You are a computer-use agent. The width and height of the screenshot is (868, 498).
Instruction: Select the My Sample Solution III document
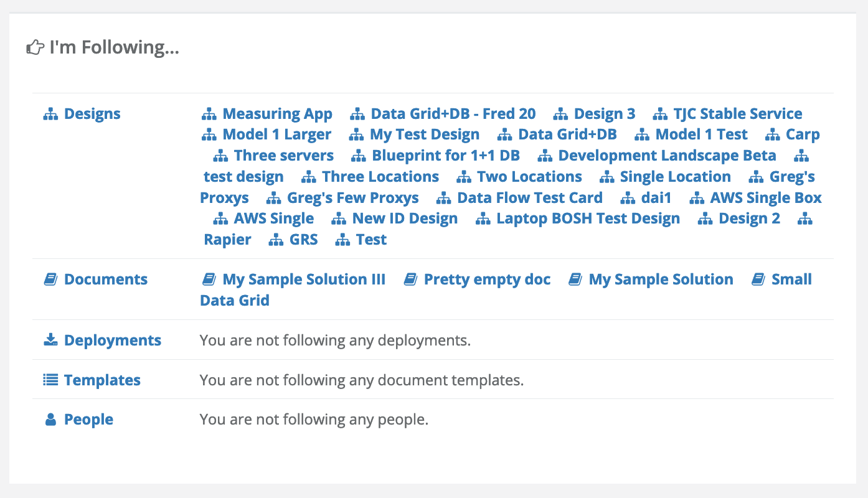tap(304, 280)
